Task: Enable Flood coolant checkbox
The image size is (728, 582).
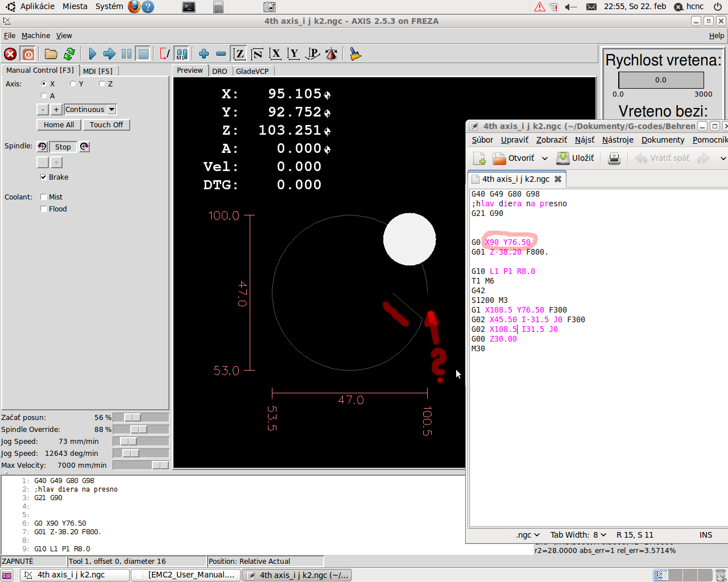Action: click(x=44, y=209)
